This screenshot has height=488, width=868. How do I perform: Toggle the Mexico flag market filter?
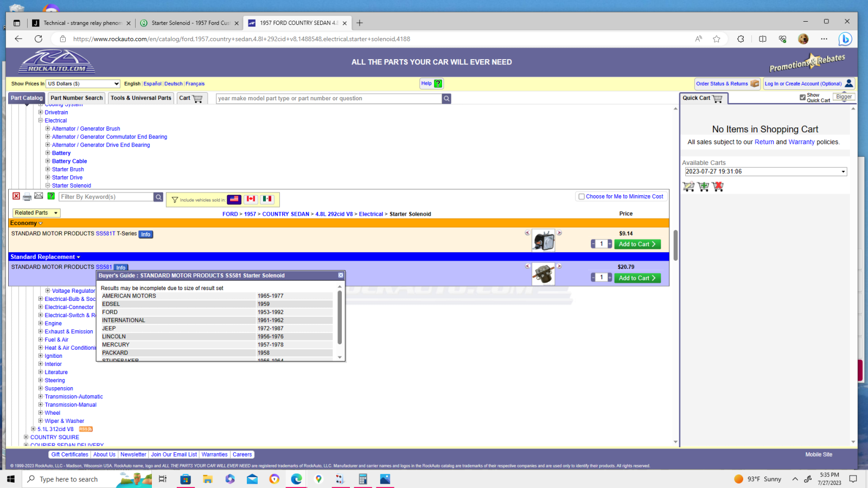(267, 200)
